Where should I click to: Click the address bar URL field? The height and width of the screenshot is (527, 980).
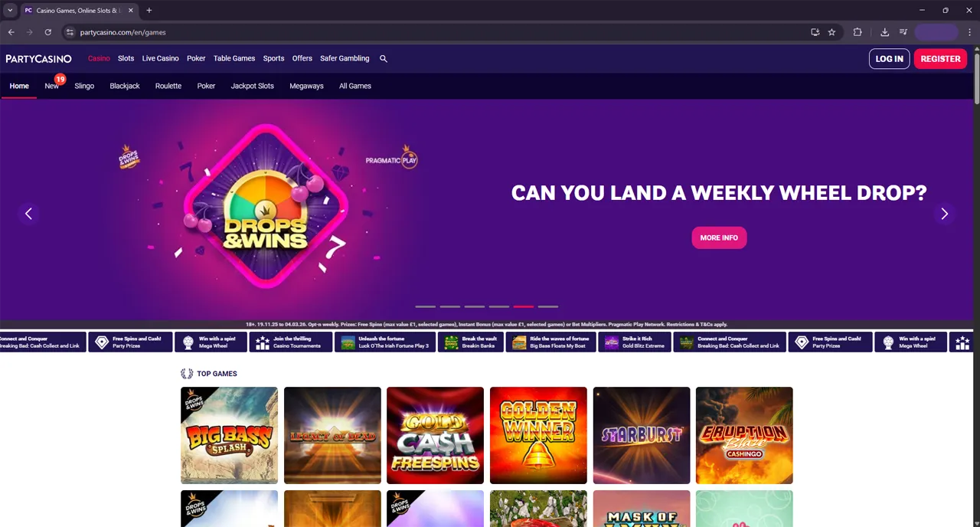click(436, 32)
